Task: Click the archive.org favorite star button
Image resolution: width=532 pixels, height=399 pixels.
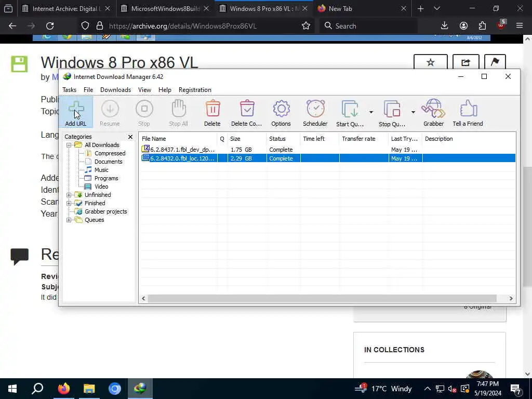Action: pyautogui.click(x=431, y=62)
